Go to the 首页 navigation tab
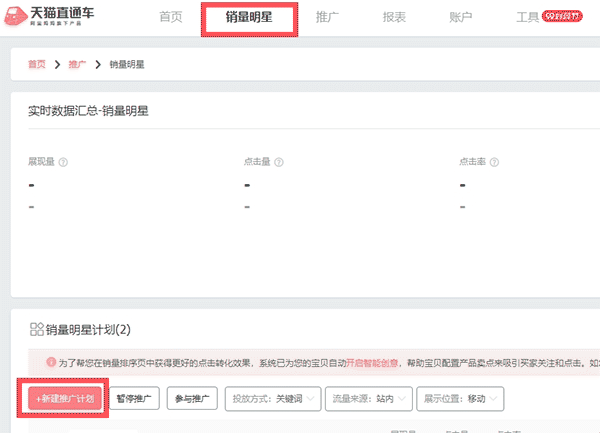 pos(171,18)
